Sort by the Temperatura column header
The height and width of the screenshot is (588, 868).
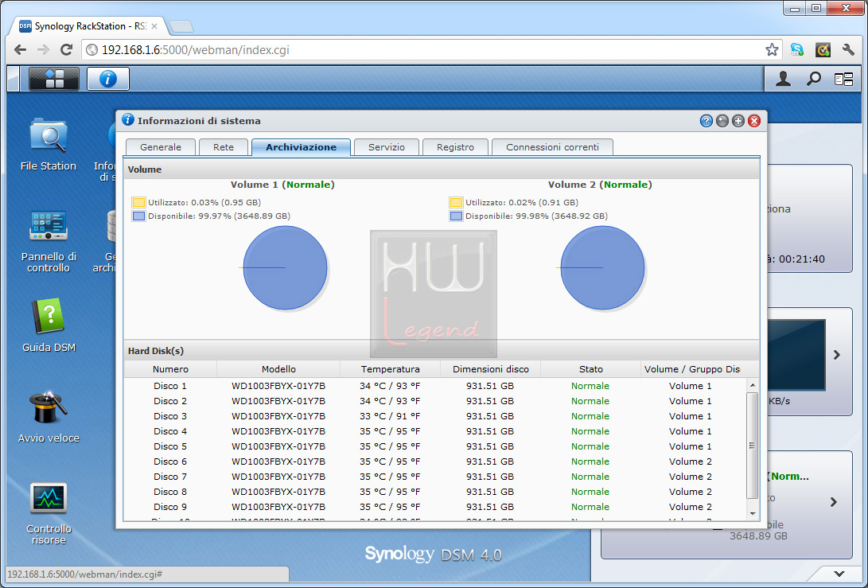(391, 369)
